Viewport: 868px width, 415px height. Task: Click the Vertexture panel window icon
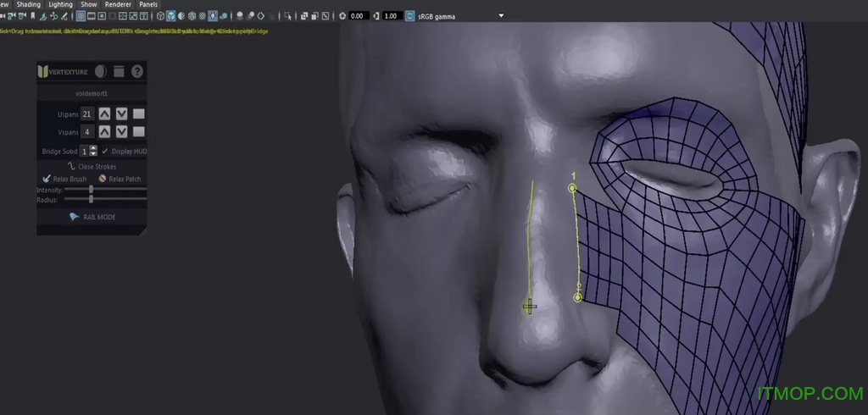tap(119, 71)
